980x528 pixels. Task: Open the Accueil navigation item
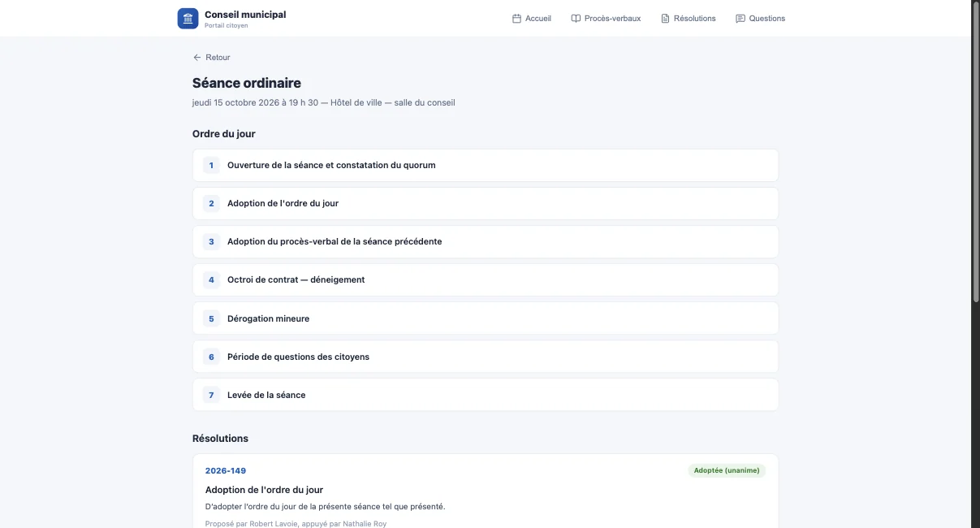[x=532, y=19]
